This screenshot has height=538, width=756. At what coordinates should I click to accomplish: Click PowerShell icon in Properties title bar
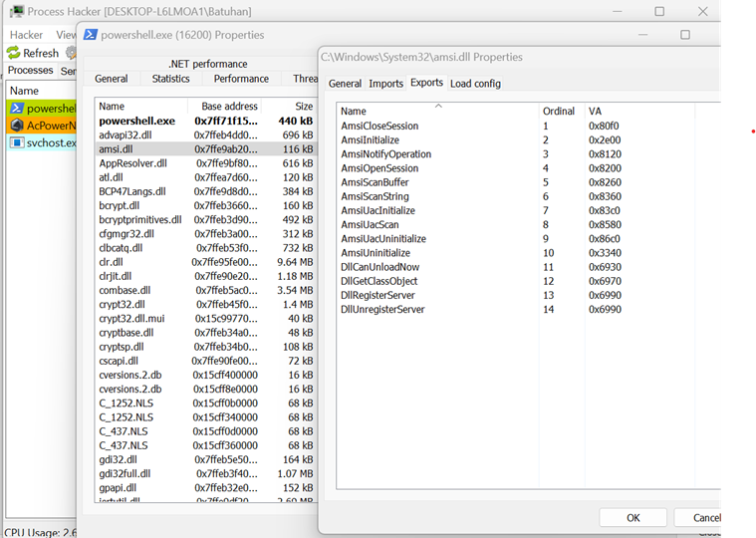[x=90, y=35]
